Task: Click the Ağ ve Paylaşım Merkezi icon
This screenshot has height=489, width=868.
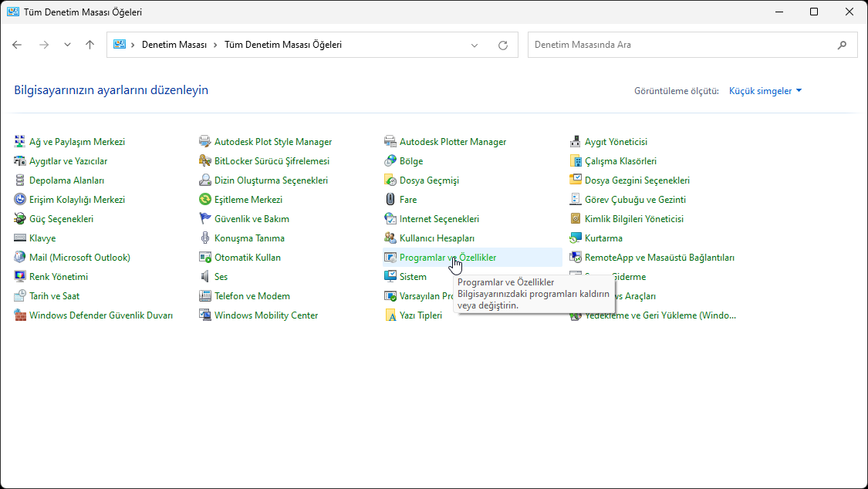Action: pyautogui.click(x=20, y=142)
